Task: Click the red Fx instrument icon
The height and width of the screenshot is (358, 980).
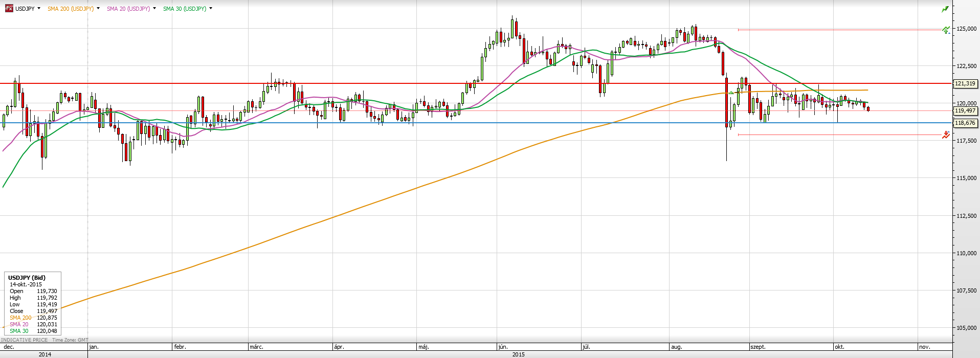Action: click(x=9, y=9)
